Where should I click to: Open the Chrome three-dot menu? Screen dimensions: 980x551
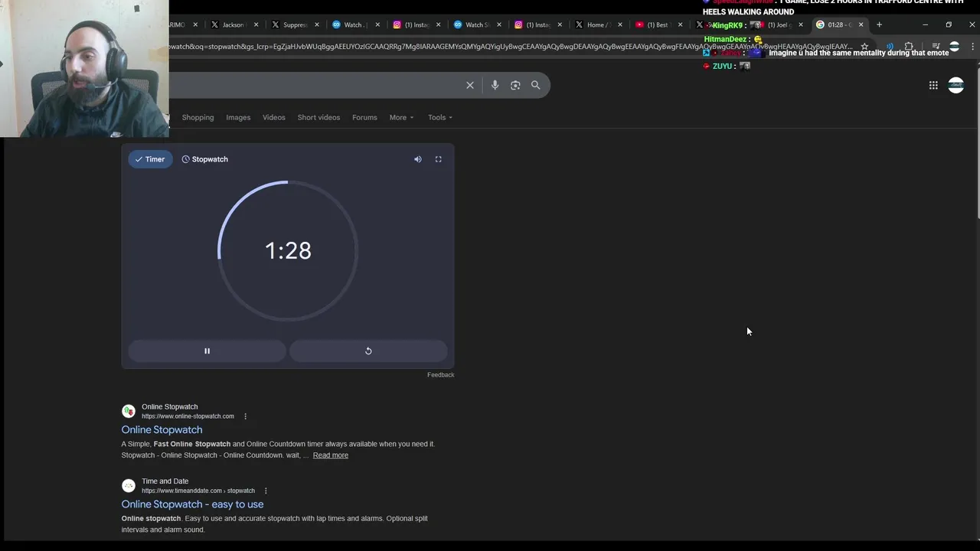pos(972,47)
